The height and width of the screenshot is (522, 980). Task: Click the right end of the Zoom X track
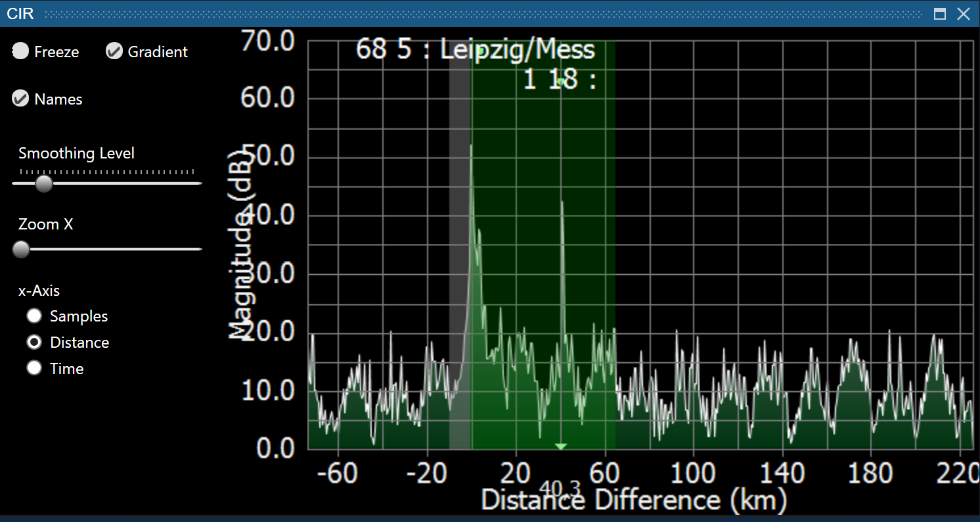point(199,249)
